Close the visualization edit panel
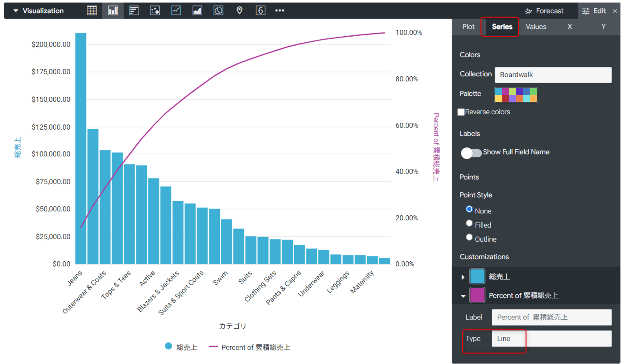The image size is (626, 364). tap(615, 11)
